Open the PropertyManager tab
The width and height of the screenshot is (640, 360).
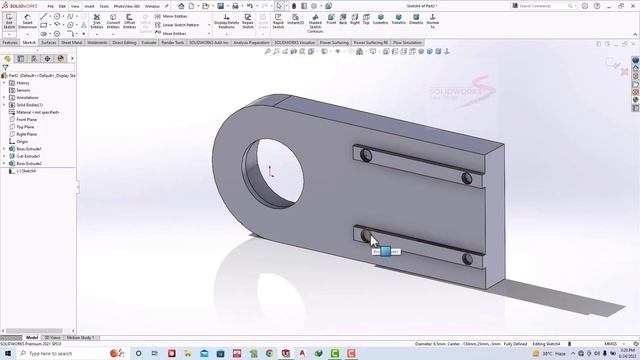point(21,59)
